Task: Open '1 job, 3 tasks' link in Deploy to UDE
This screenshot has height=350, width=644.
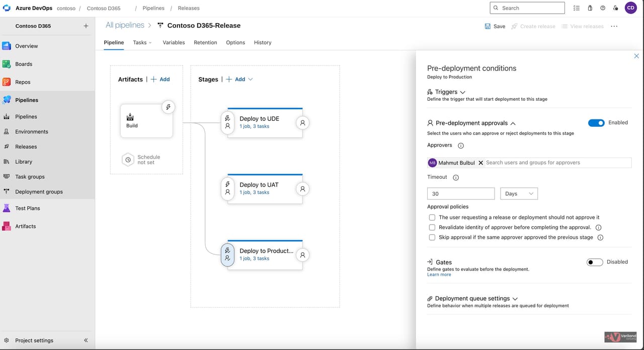Action: 254,126
